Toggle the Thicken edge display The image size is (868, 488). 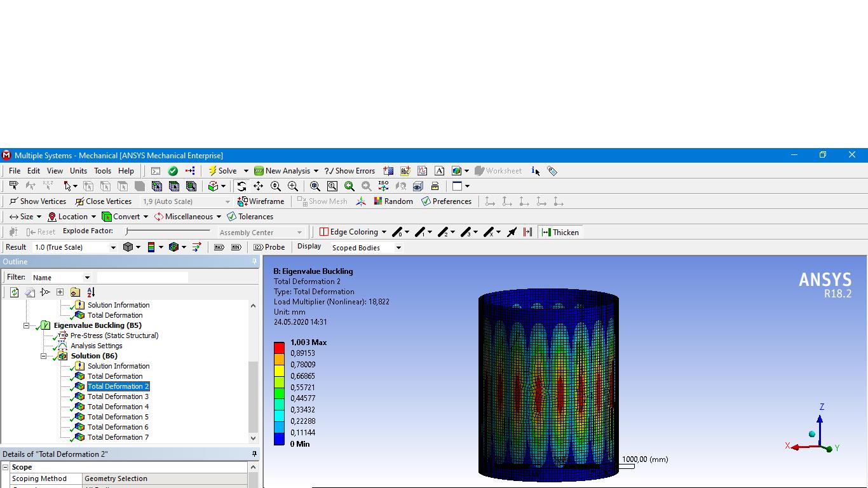[x=560, y=232]
